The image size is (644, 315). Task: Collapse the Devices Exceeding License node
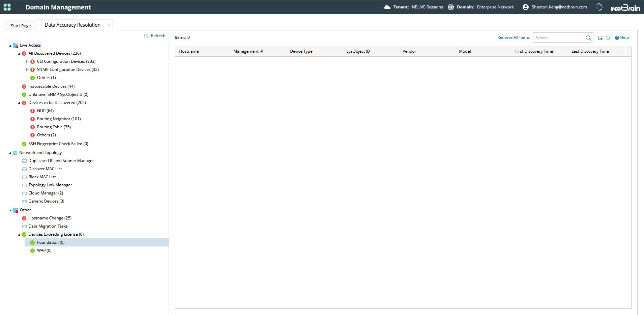(19, 235)
